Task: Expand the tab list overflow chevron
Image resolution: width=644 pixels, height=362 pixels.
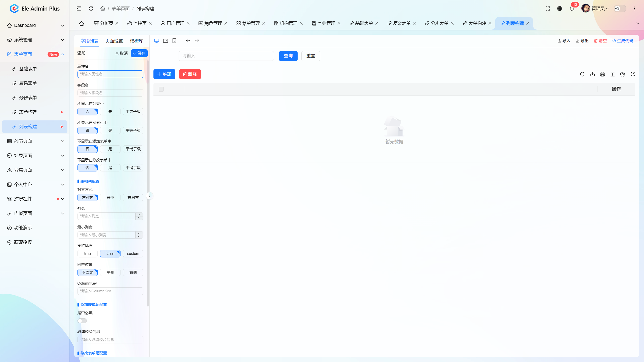Action: (637, 23)
